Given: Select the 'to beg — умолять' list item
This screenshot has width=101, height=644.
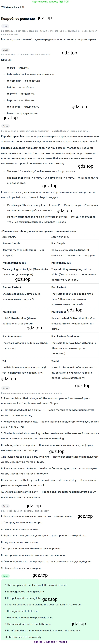Looking at the screenshot, I should 18,68.
